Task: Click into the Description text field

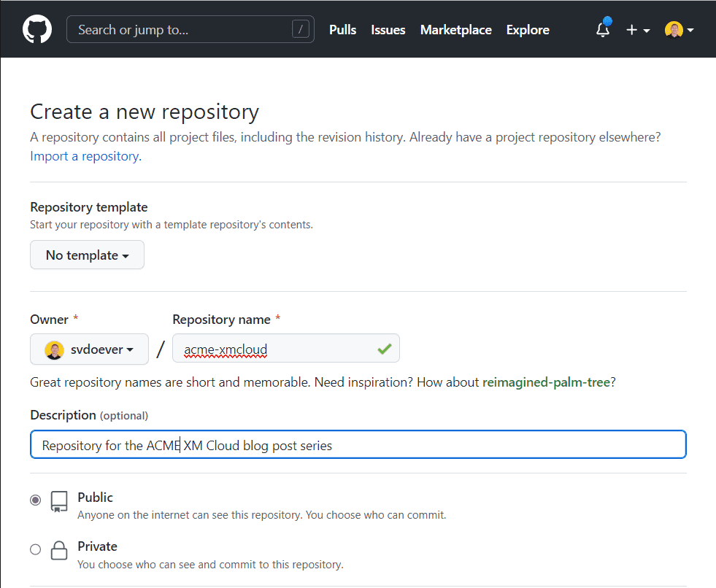Action: (x=438, y=445)
